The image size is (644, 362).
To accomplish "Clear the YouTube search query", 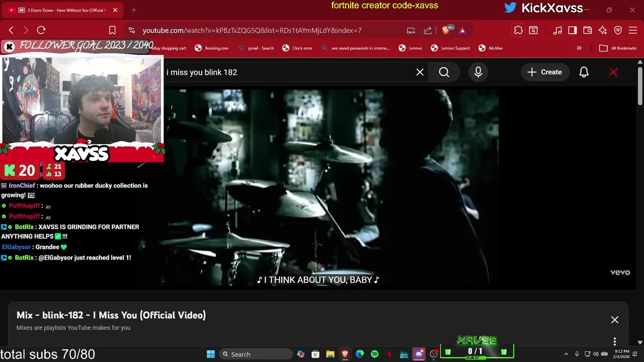I will (420, 72).
